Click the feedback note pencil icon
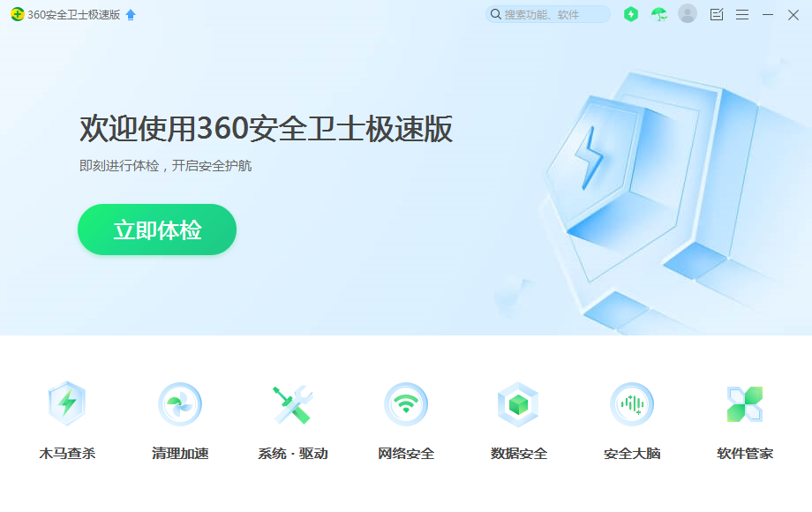The height and width of the screenshot is (512, 812). (717, 14)
